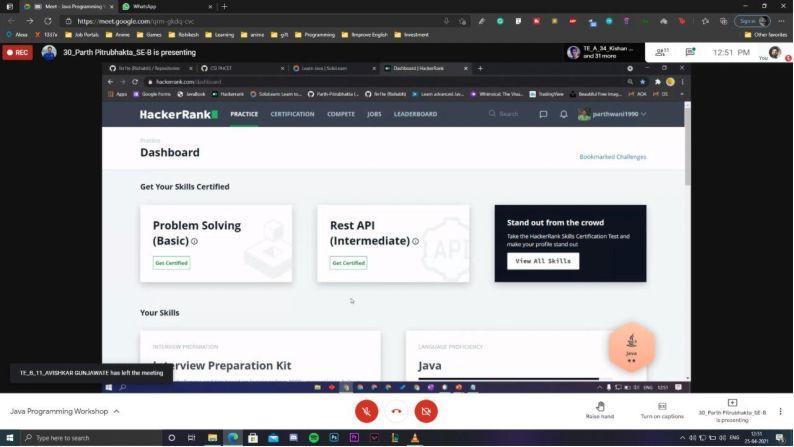
Task: Open the Bookmarked Challenges link
Action: pyautogui.click(x=612, y=157)
